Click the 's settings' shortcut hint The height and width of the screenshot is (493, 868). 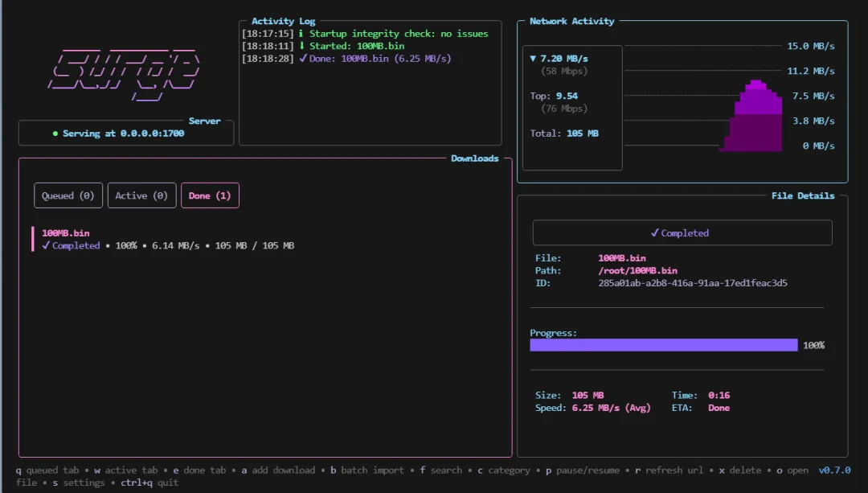(79, 483)
